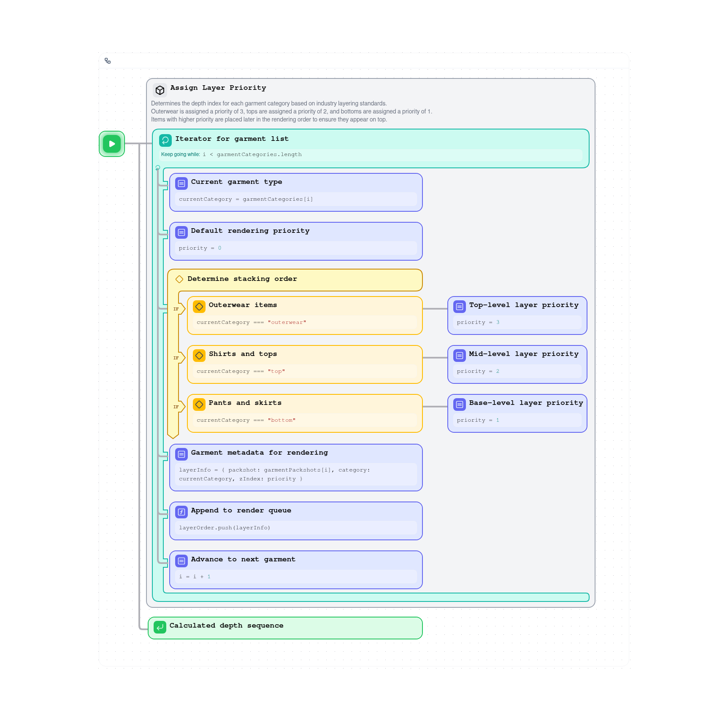Image resolution: width=728 pixels, height=728 pixels.
Task: Toggle the IF branch for Outerwear items
Action: pos(176,309)
